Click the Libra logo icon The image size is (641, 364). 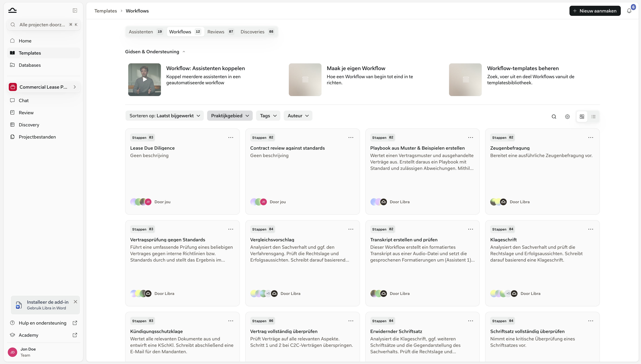pos(12,10)
